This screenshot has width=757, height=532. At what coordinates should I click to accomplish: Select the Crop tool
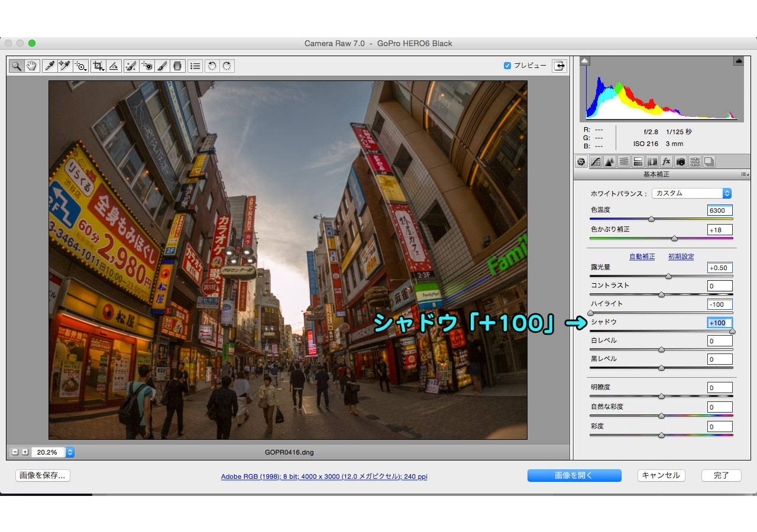click(98, 66)
